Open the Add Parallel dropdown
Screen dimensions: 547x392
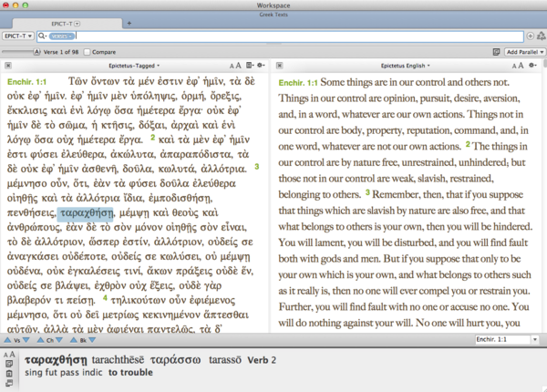click(525, 52)
